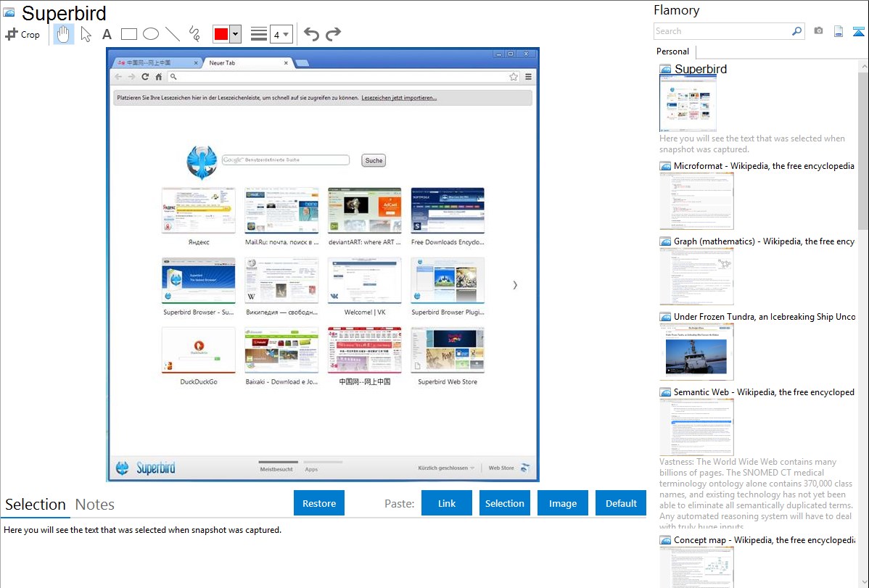
Task: Click the Paste Link button
Action: pos(446,503)
